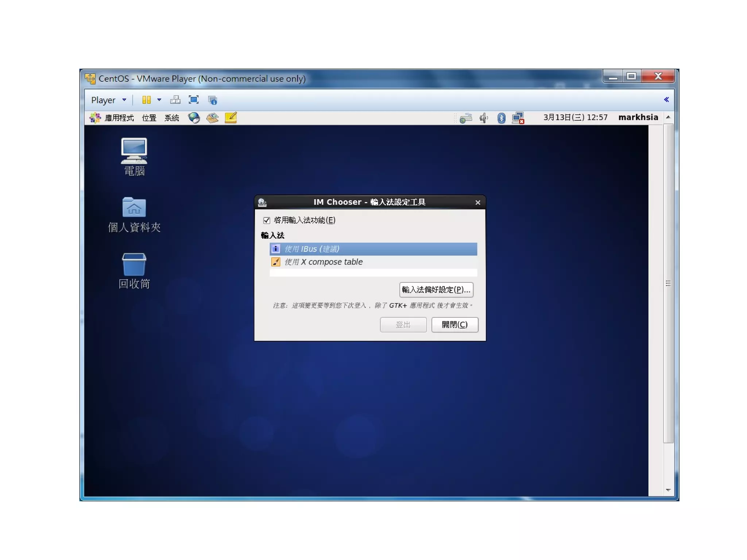Pause the virtual machine with the yellow pause icon
Screen dimensions: 747x560
tap(146, 100)
